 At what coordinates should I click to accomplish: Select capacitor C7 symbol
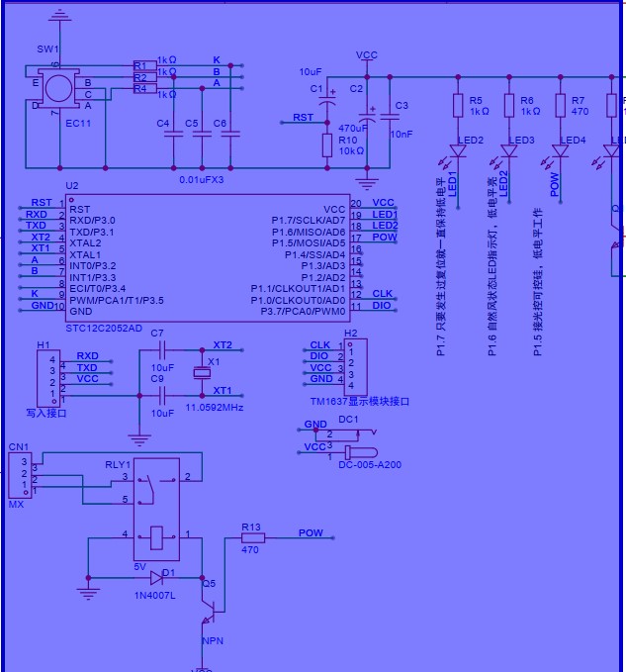[x=162, y=350]
